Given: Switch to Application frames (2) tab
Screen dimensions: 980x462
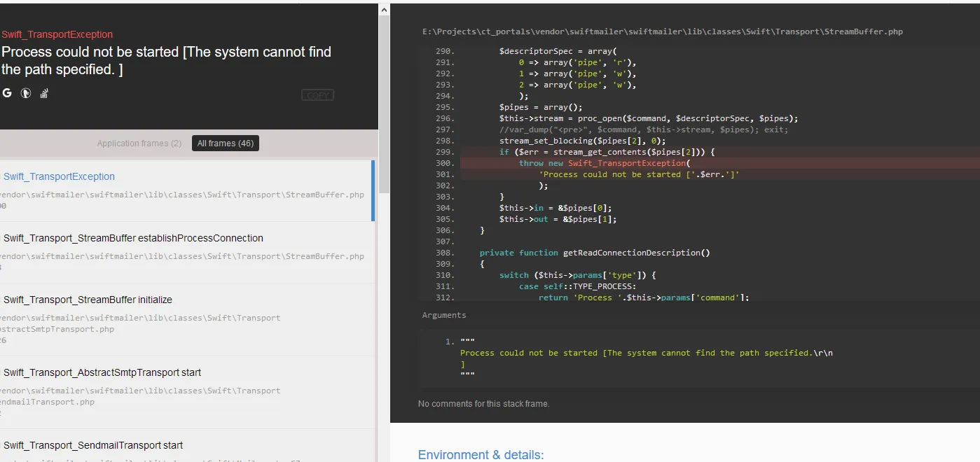Looking at the screenshot, I should [139, 143].
